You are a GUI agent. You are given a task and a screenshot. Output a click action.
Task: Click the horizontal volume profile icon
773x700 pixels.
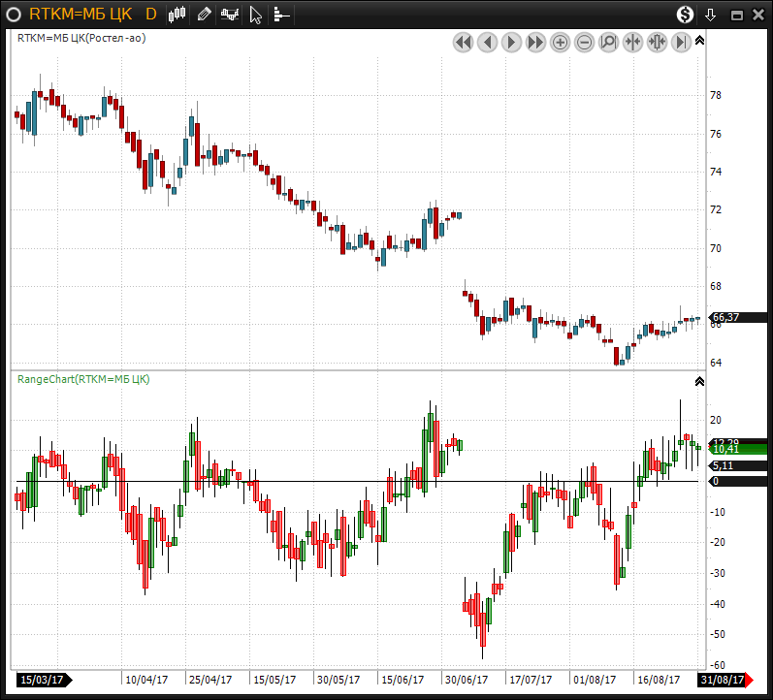click(281, 15)
